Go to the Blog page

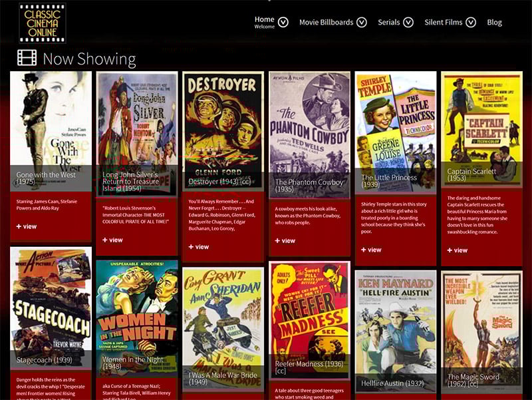(494, 23)
